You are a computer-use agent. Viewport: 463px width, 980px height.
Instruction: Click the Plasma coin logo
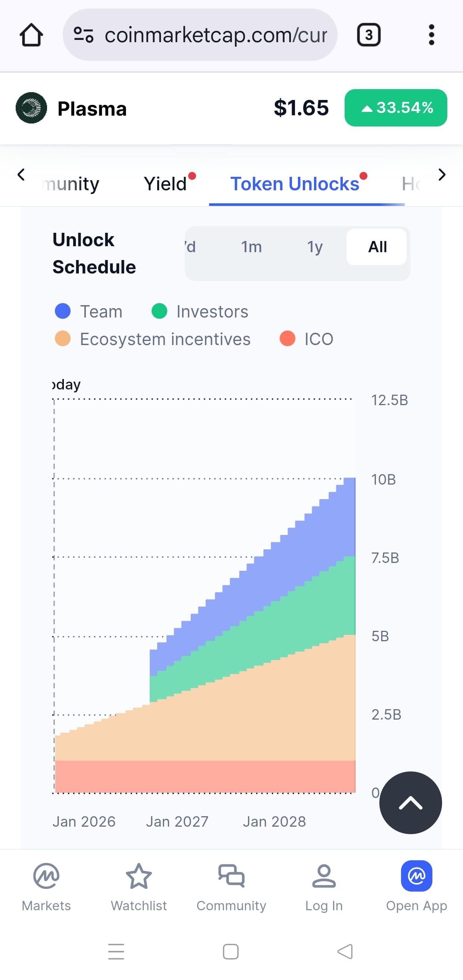pos(31,108)
